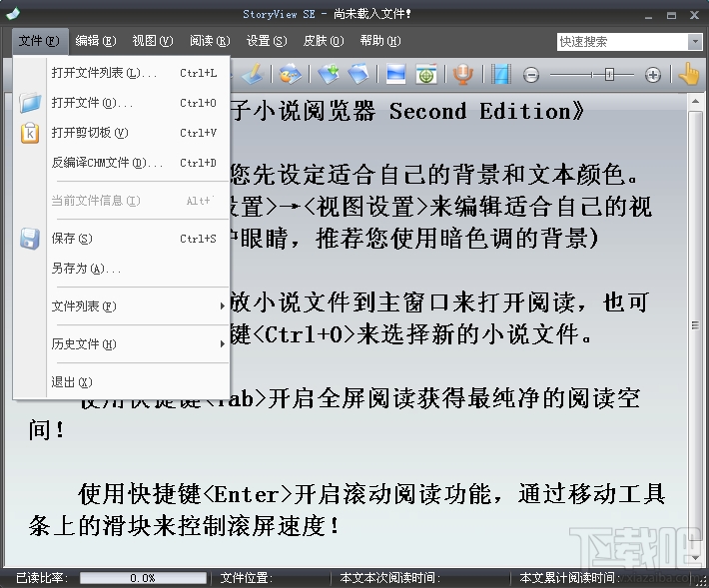Click the 文件位置 status bar entry
This screenshot has width=709, height=588.
247,578
